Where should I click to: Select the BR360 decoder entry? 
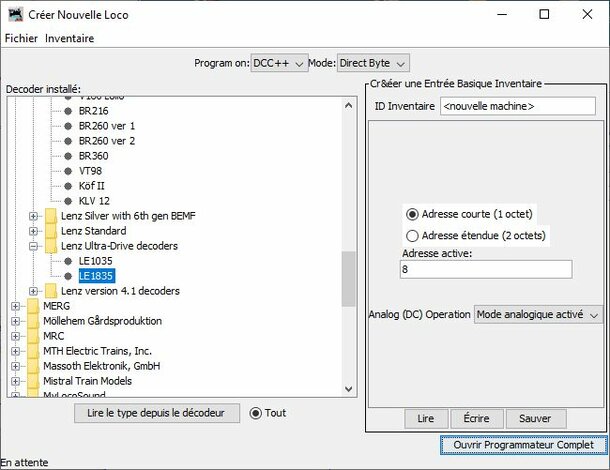point(94,156)
